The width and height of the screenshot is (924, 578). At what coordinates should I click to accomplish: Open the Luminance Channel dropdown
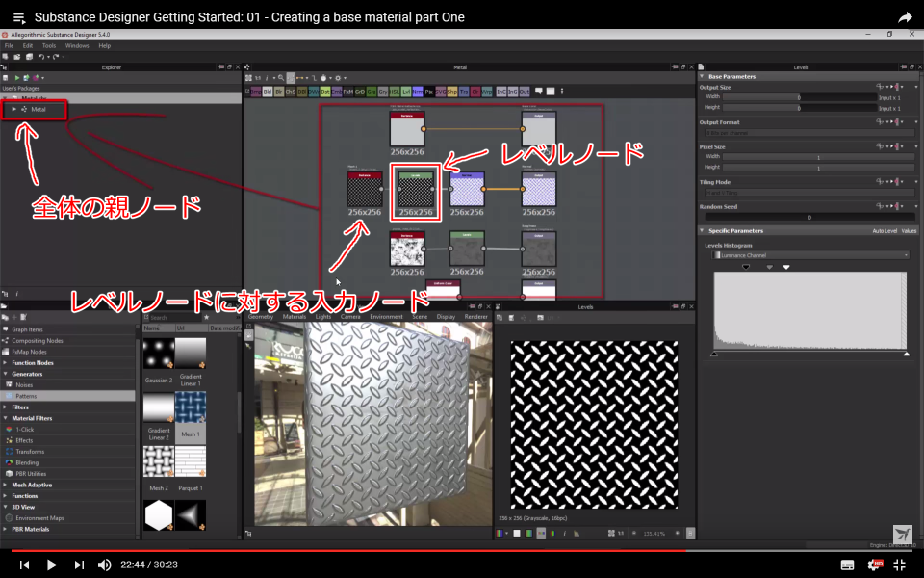(x=810, y=255)
